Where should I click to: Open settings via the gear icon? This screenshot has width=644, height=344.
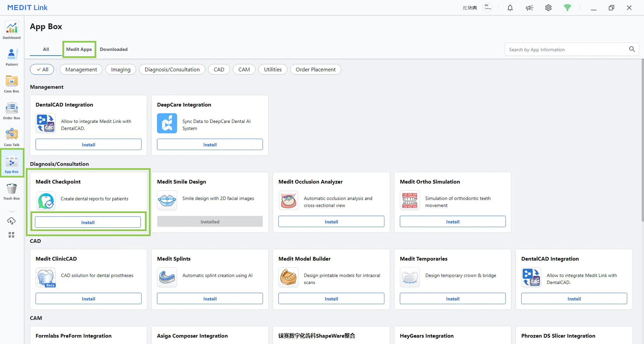point(548,8)
